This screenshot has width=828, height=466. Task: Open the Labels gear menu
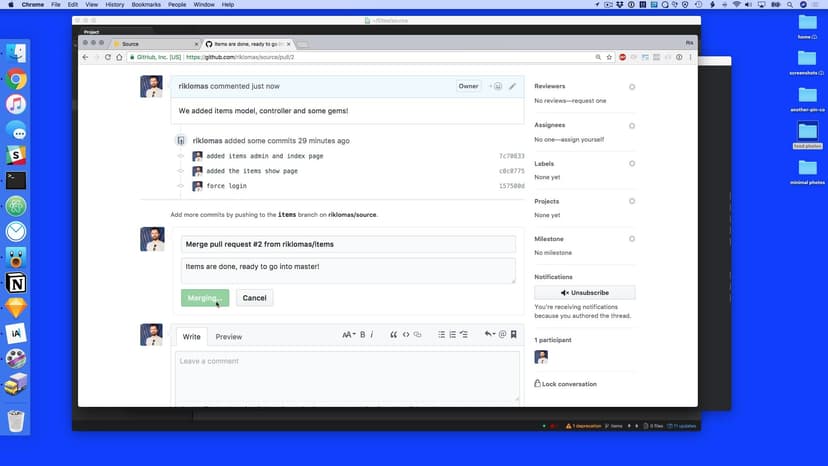(631, 163)
